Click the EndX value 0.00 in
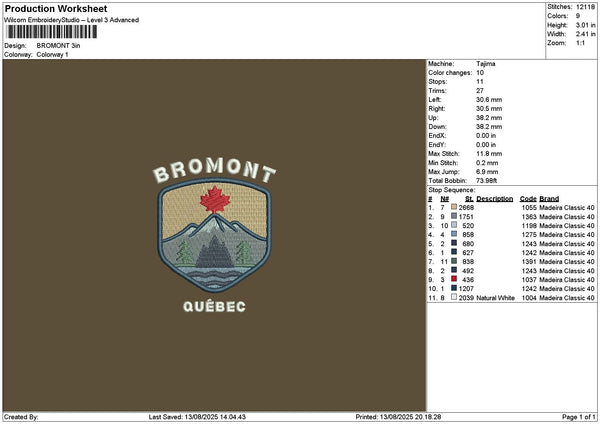This screenshot has height=424, width=600. pyautogui.click(x=486, y=135)
